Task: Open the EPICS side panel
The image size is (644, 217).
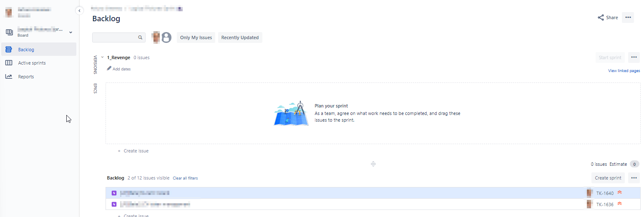Action: 95,88
